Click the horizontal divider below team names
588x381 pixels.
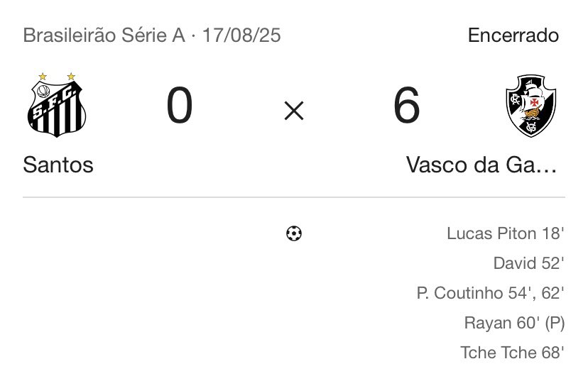coord(293,197)
